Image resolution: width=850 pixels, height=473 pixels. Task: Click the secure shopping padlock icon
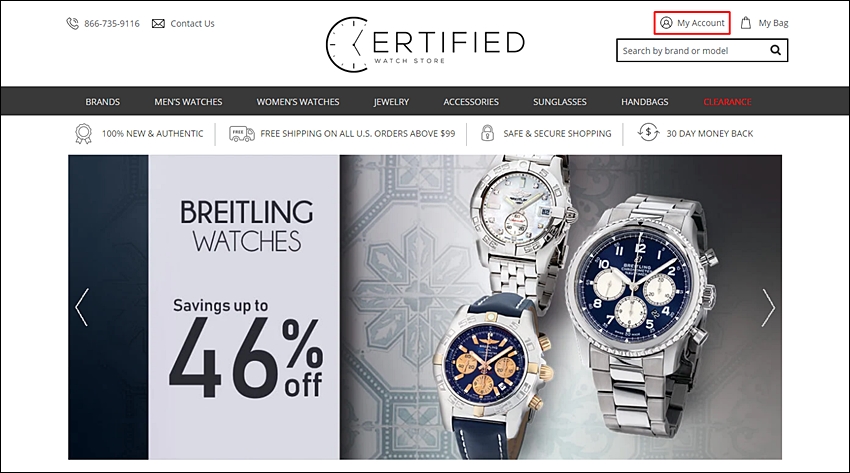coord(487,133)
